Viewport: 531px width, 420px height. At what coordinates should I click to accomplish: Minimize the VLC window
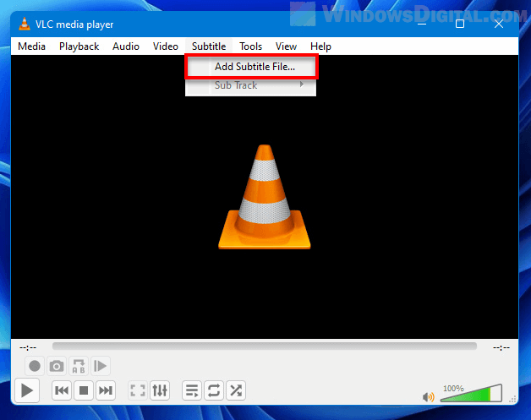coord(422,24)
